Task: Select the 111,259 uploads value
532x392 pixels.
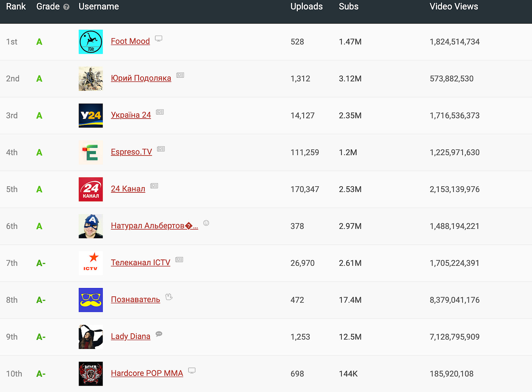Action: 305,153
